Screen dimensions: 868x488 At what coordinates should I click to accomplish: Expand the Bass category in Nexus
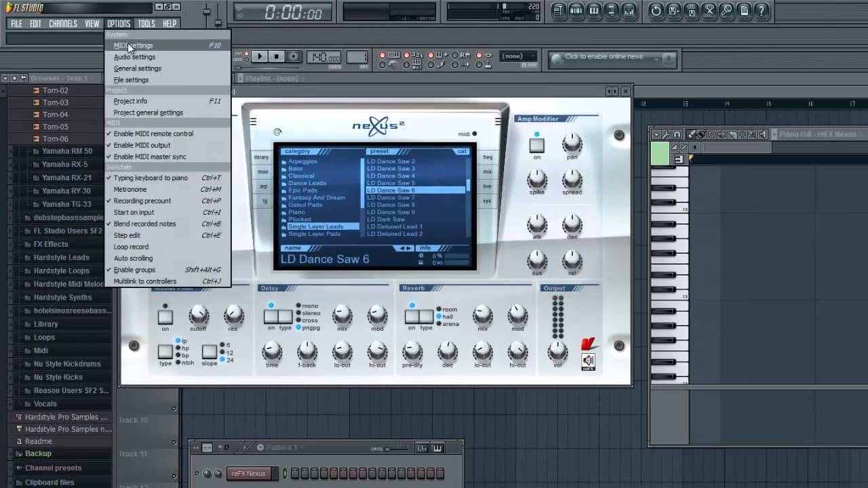pos(296,169)
